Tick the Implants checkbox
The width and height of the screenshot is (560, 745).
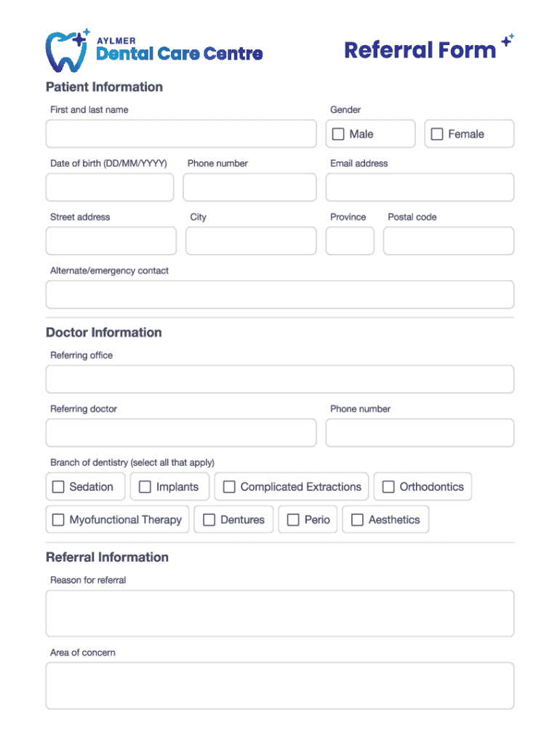click(145, 487)
